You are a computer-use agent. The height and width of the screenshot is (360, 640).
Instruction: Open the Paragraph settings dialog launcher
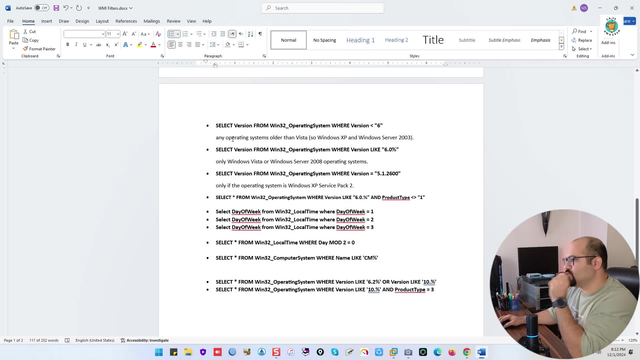coord(264,56)
